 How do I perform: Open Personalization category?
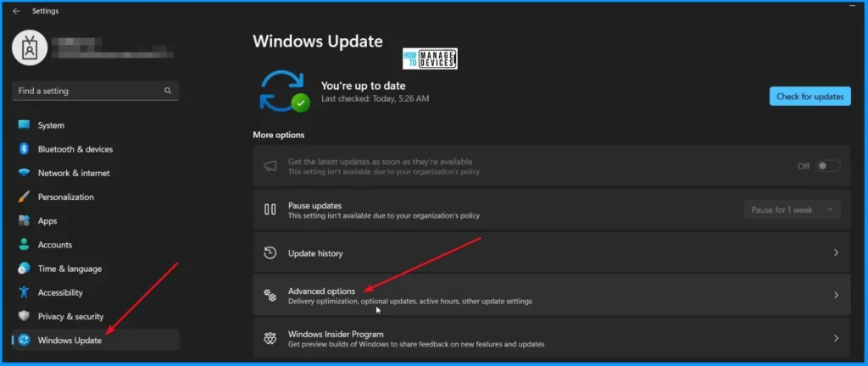tap(96, 197)
